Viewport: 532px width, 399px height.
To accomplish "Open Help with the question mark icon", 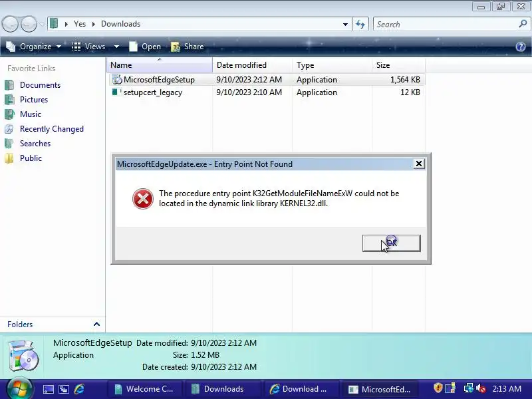I will (x=521, y=47).
